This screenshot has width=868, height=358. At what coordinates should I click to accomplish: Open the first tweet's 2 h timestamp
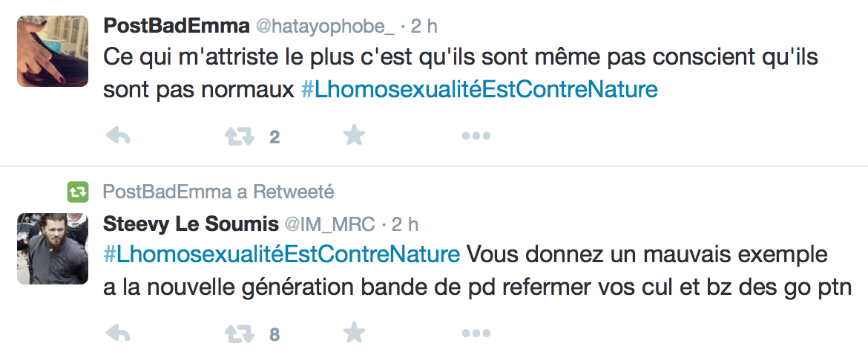tap(424, 26)
